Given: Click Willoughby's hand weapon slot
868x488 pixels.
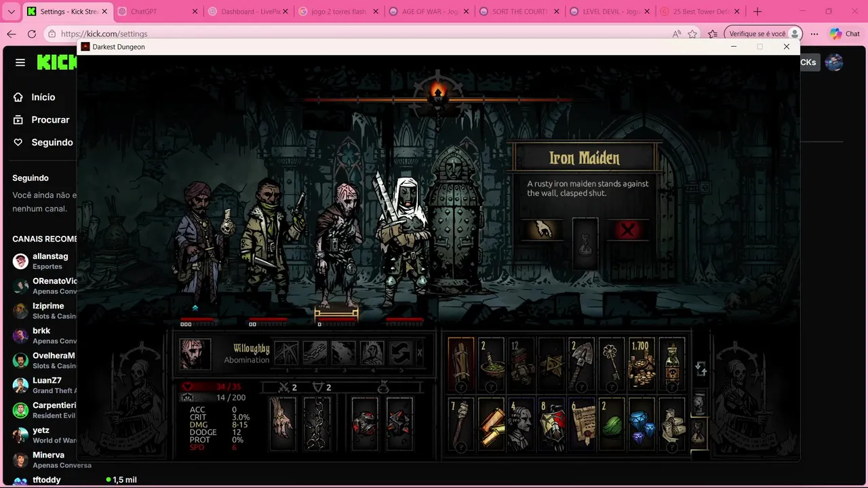Looking at the screenshot, I should point(283,424).
